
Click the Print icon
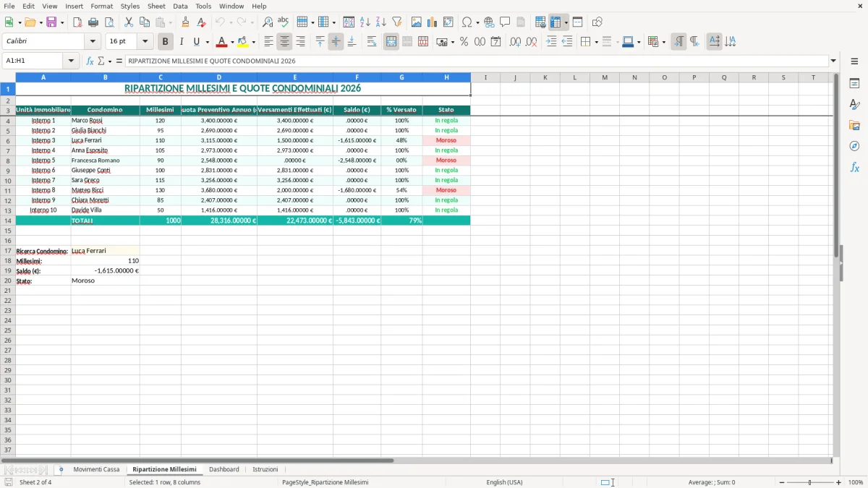[93, 22]
